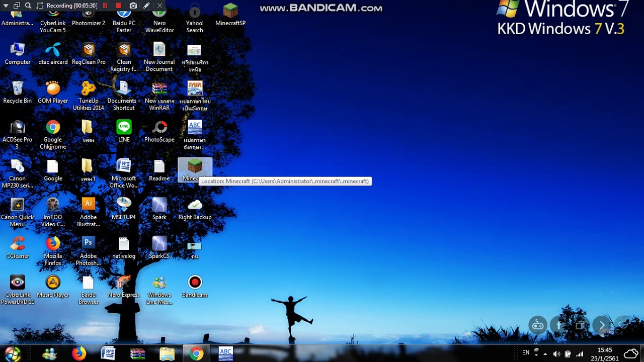Open Firefox from the taskbar
The width and height of the screenshot is (644, 362).
click(79, 354)
